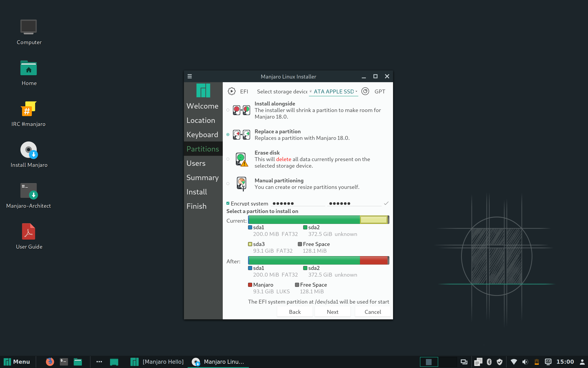Image resolution: width=588 pixels, height=368 pixels.
Task: Click the Next button
Action: pos(333,312)
